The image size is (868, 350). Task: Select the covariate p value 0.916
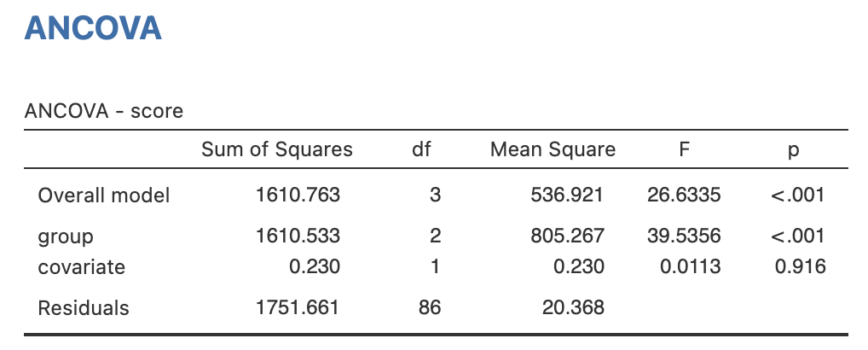(800, 267)
